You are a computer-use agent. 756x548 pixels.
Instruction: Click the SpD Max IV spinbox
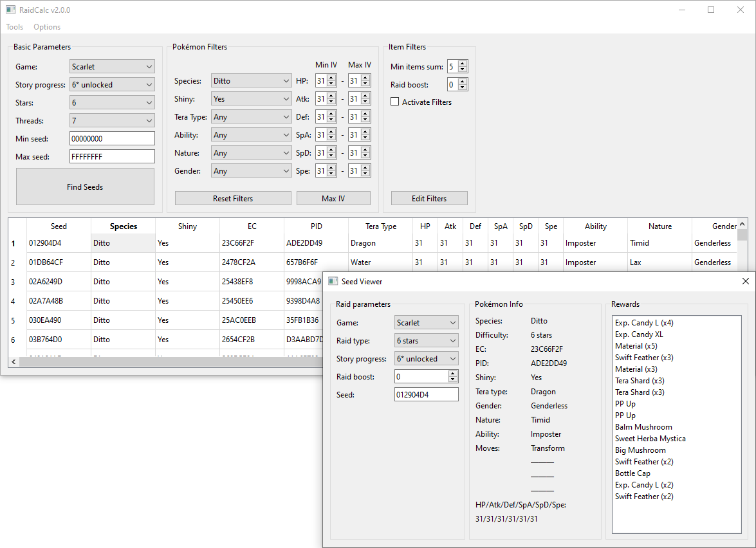pyautogui.click(x=359, y=153)
